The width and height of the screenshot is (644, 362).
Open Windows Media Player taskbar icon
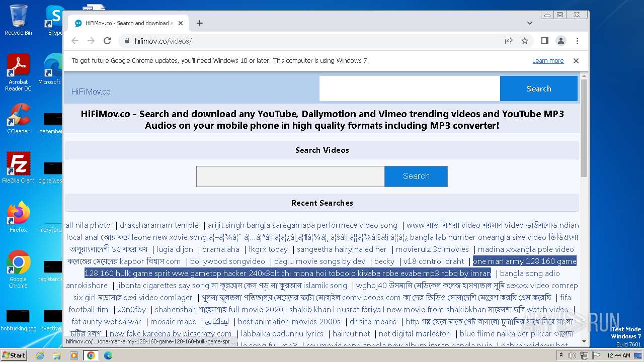(74, 355)
